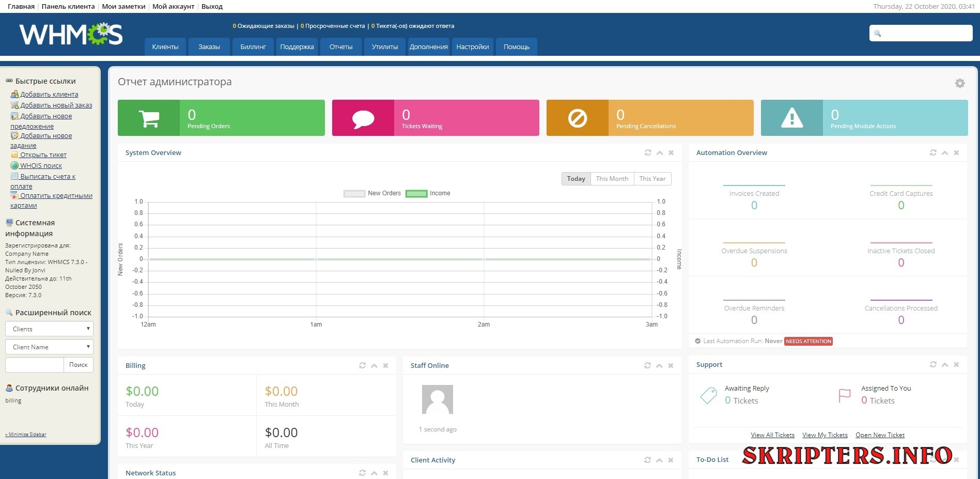The width and height of the screenshot is (980, 479).
Task: Collapse the Staff Online widget
Action: coord(659,365)
